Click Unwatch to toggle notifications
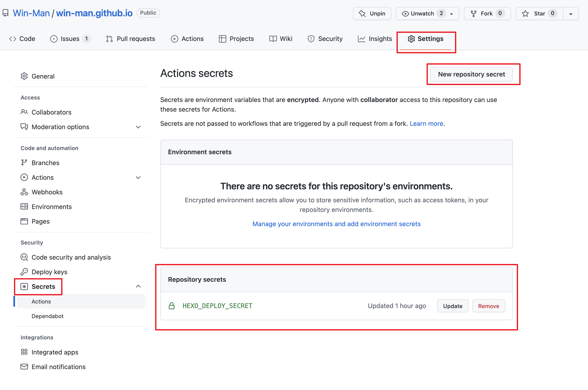 (x=422, y=13)
